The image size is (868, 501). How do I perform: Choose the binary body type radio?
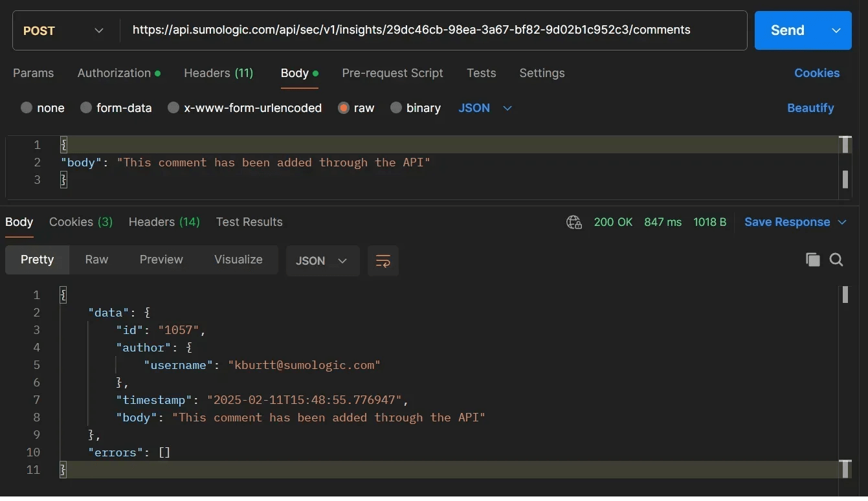tap(396, 108)
